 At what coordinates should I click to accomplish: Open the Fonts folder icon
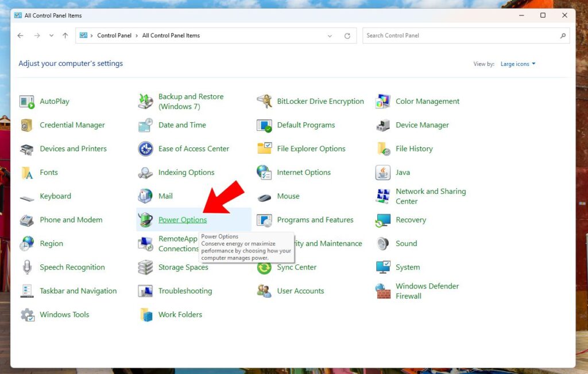coord(27,173)
